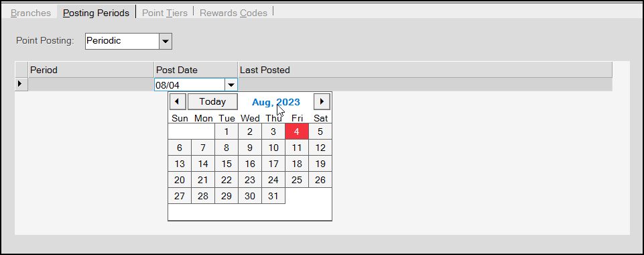Go to previous month in calendar
644x255 pixels.
pos(178,101)
